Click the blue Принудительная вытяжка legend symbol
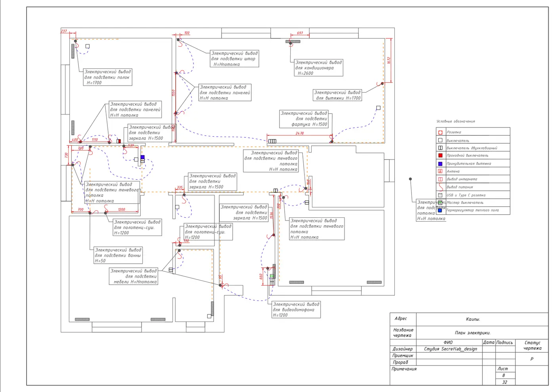Screen dimensions: 555x392 (440, 164)
